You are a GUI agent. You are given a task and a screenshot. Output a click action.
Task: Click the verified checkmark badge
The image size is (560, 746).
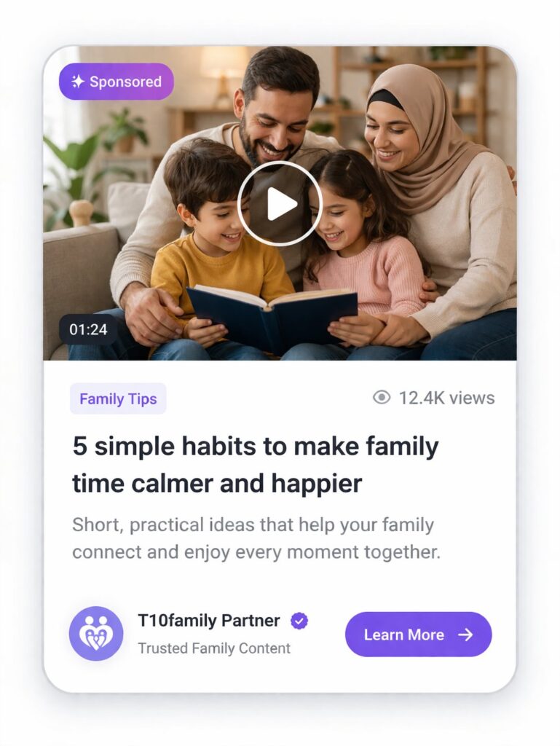[299, 621]
